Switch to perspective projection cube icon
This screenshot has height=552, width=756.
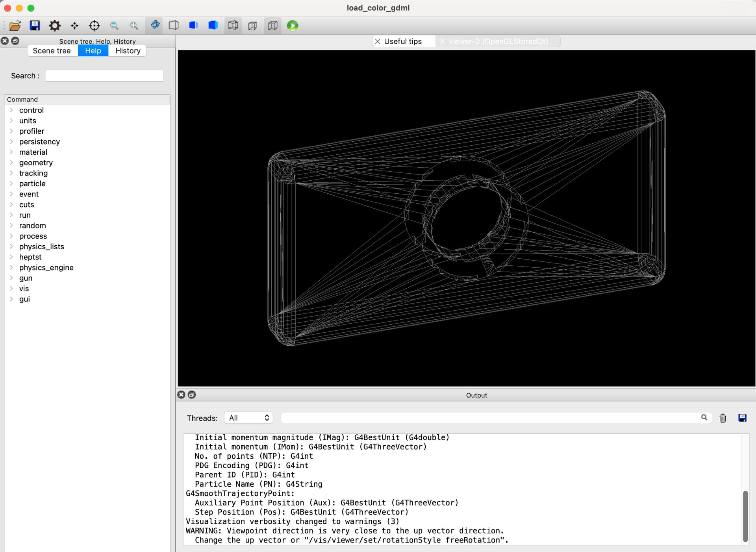(253, 26)
